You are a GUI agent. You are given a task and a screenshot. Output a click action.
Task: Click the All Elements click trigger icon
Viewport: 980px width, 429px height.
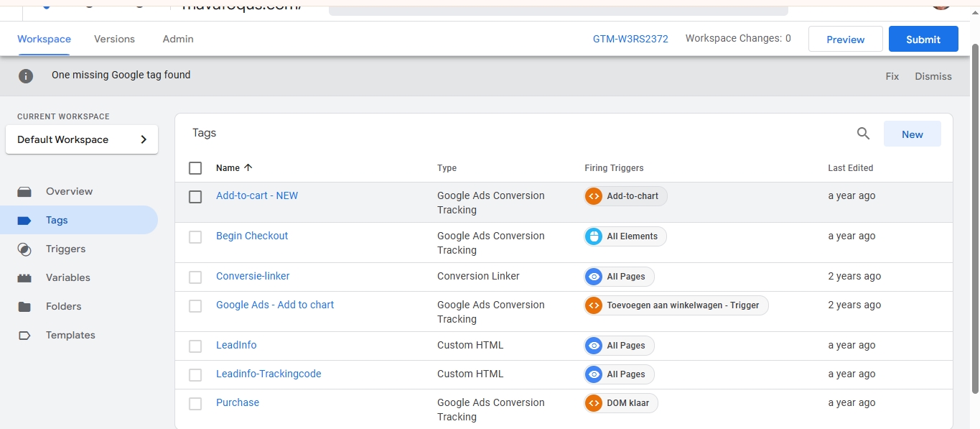(594, 236)
